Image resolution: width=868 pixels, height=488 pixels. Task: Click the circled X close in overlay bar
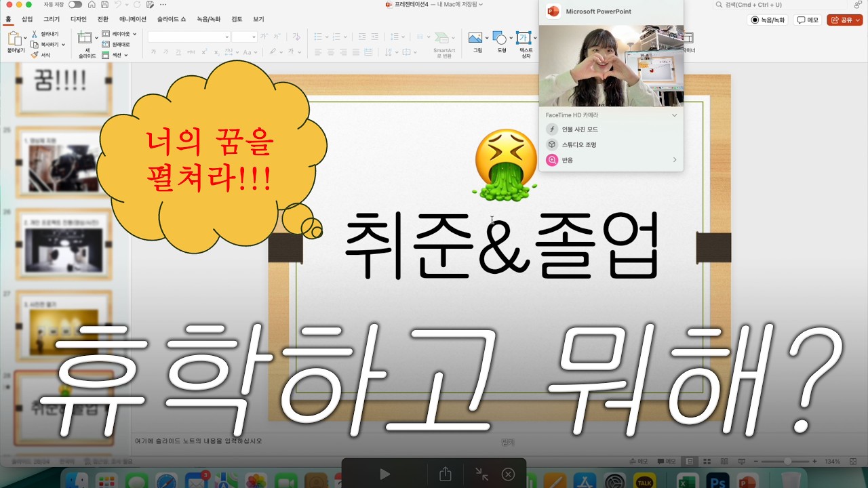(x=508, y=474)
